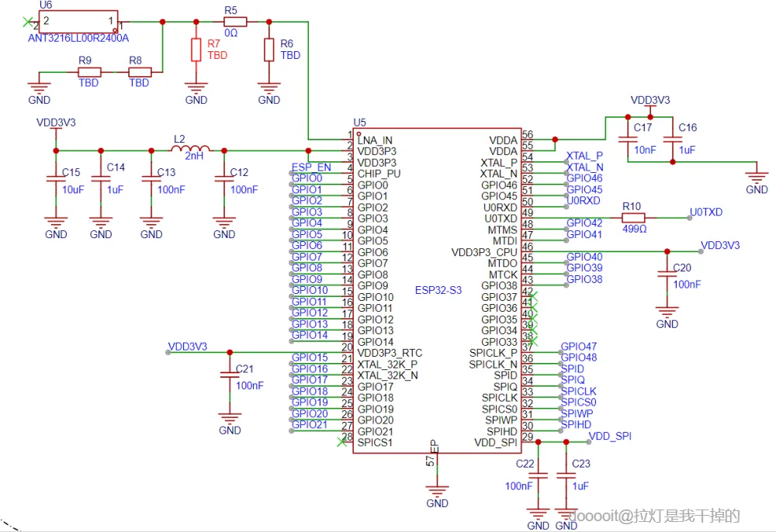The image size is (776, 532).
Task: Click the blue GPIO48 net label
Action: [x=579, y=358]
